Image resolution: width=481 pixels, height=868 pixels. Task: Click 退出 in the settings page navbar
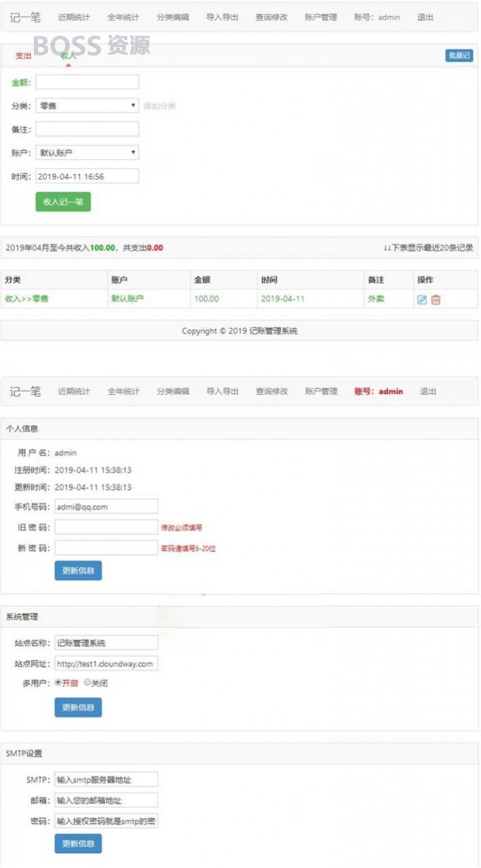428,391
